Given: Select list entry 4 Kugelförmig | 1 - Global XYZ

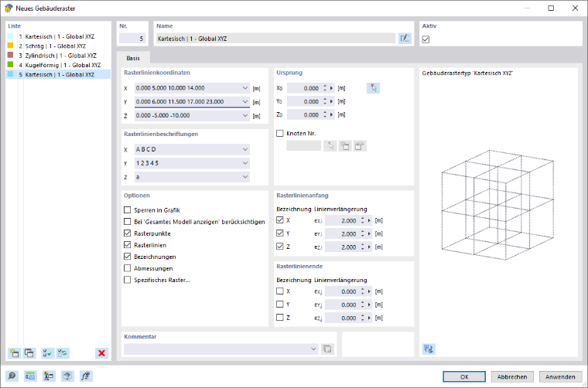Looking at the screenshot, I should click(59, 65).
